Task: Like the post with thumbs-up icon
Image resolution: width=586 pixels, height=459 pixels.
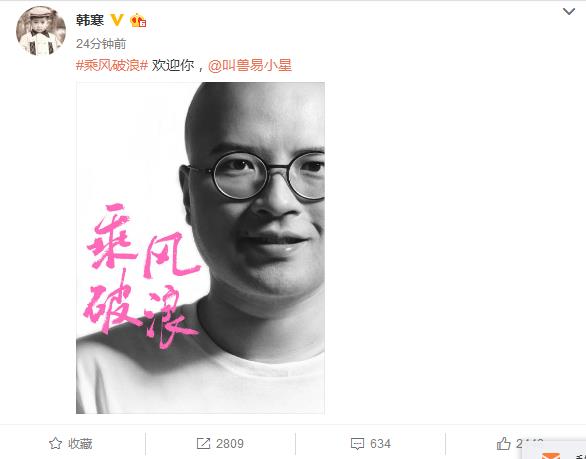Action: (503, 443)
